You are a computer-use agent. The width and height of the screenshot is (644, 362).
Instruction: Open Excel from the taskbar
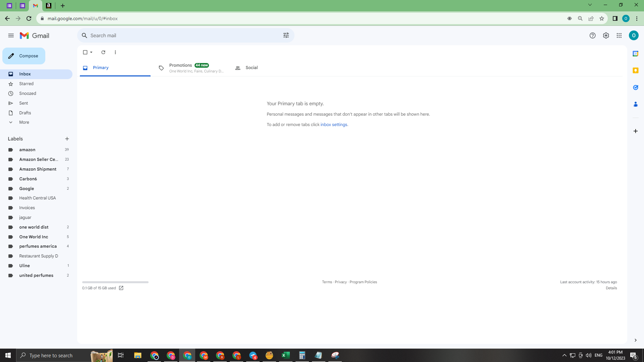(286, 355)
